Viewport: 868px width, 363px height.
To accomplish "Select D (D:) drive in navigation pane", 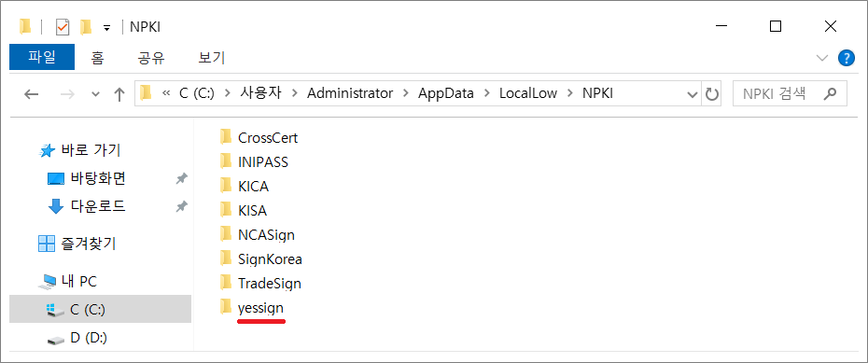I will pos(77,338).
